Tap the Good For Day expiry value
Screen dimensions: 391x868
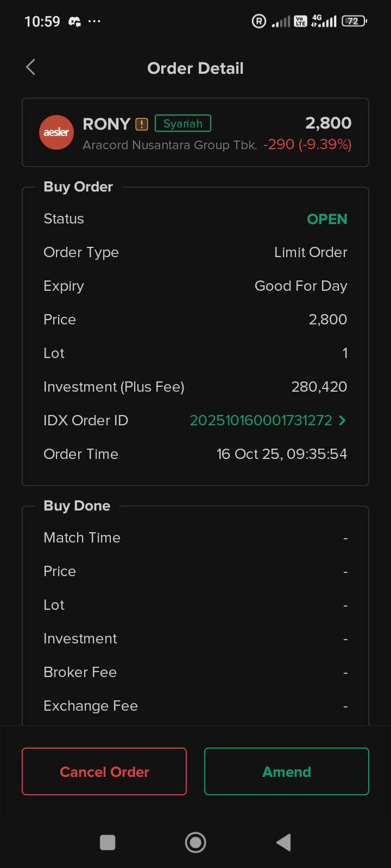tap(301, 286)
